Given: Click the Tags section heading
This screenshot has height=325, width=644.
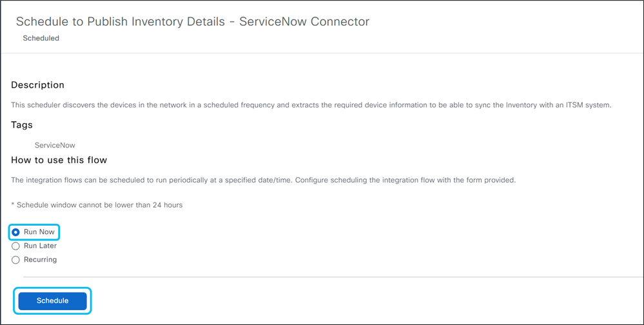Looking at the screenshot, I should (22, 125).
